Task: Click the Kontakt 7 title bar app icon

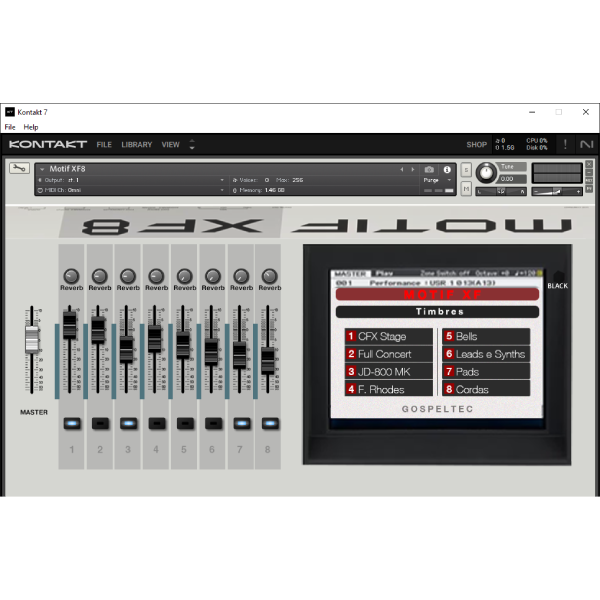Action: [10, 112]
